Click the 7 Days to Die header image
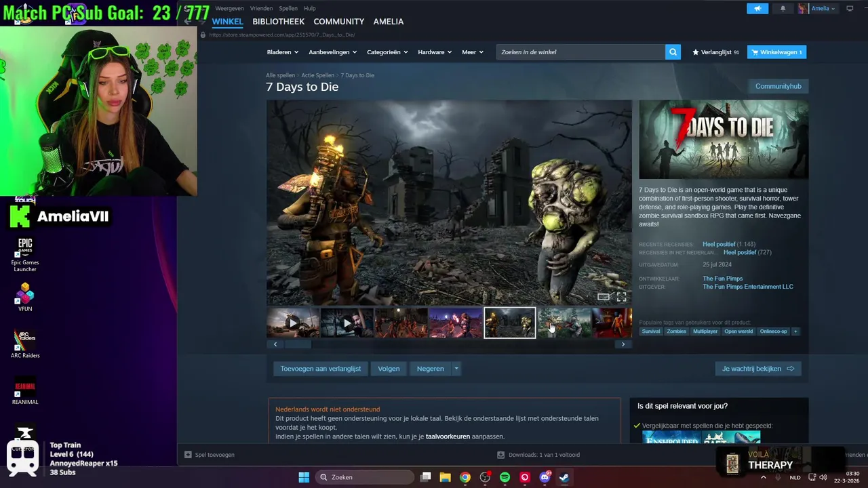The height and width of the screenshot is (488, 868). [724, 140]
